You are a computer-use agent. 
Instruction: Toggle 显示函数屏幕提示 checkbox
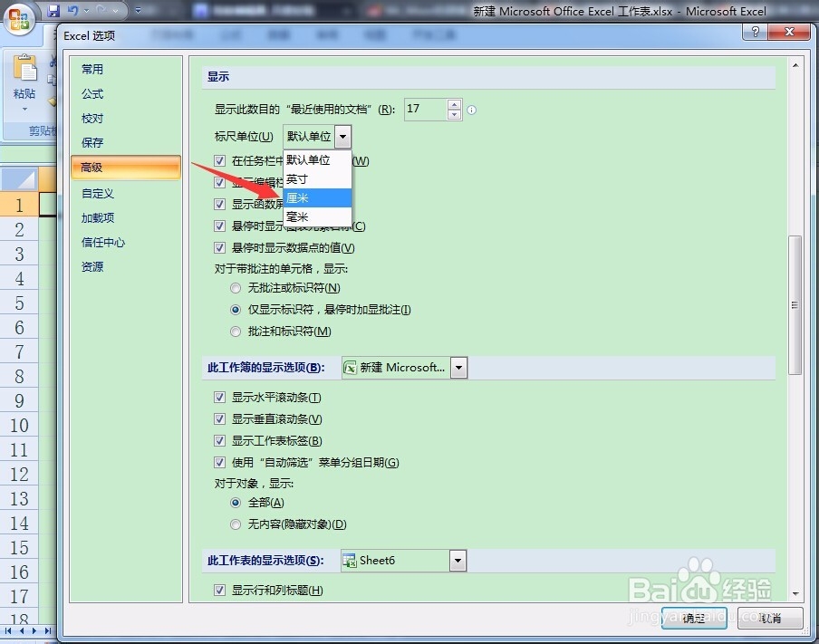point(220,204)
